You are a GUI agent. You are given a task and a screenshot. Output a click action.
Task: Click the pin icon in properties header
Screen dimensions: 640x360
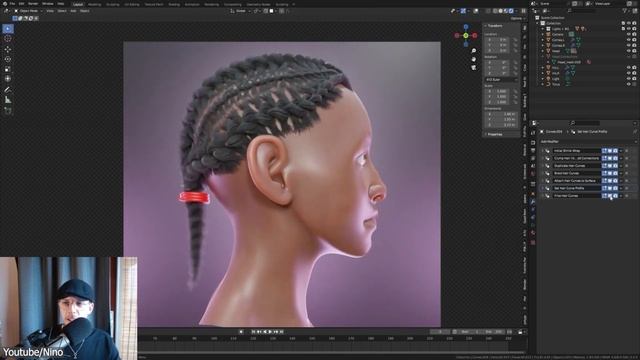635,132
